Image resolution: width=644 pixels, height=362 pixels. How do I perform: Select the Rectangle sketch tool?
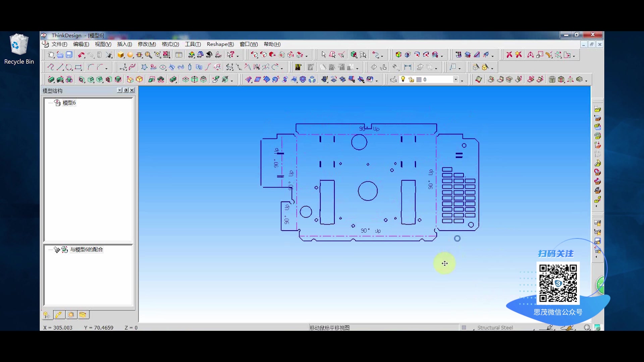coord(78,67)
